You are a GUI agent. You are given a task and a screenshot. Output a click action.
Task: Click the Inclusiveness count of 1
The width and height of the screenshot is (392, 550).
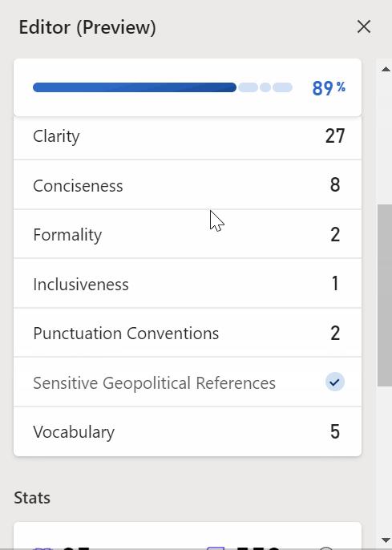pyautogui.click(x=335, y=284)
